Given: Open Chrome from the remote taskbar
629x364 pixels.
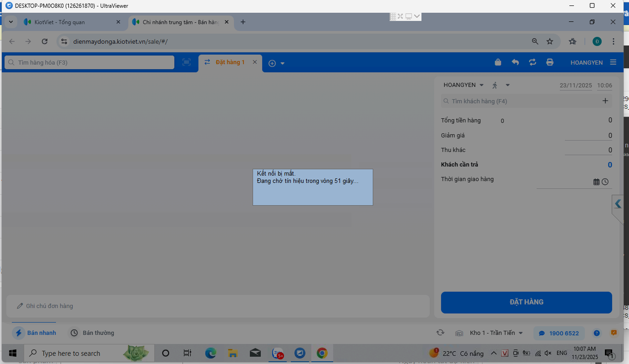Looking at the screenshot, I should (x=322, y=353).
